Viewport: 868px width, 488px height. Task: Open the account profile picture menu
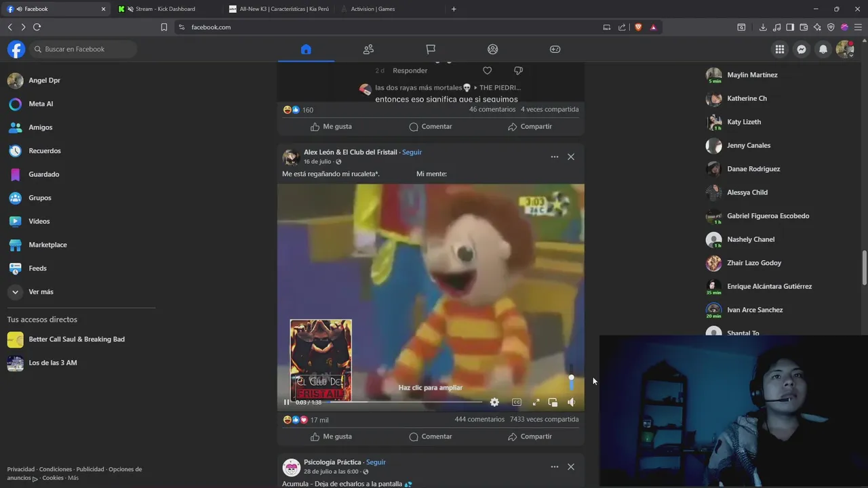pos(845,49)
